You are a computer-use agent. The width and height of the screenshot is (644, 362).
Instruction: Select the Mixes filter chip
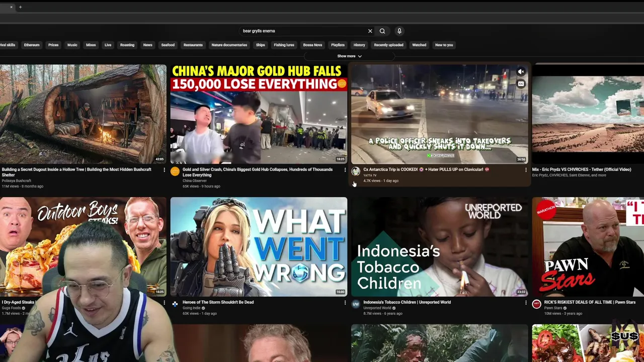91,45
